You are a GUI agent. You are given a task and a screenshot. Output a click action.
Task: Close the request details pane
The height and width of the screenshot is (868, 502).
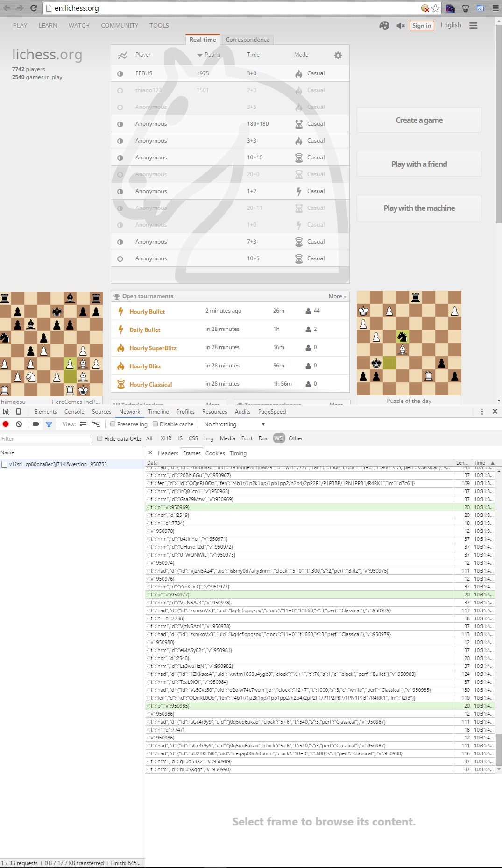tap(150, 452)
